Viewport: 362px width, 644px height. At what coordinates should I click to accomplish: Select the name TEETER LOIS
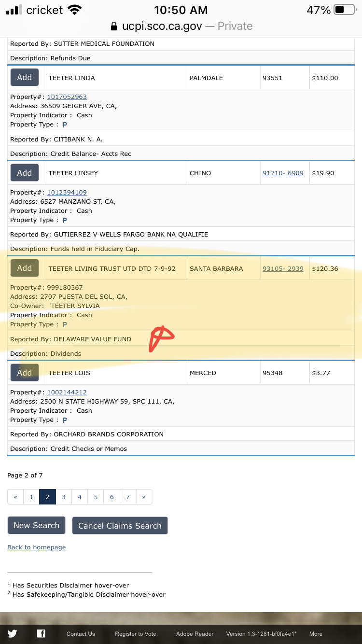click(70, 373)
